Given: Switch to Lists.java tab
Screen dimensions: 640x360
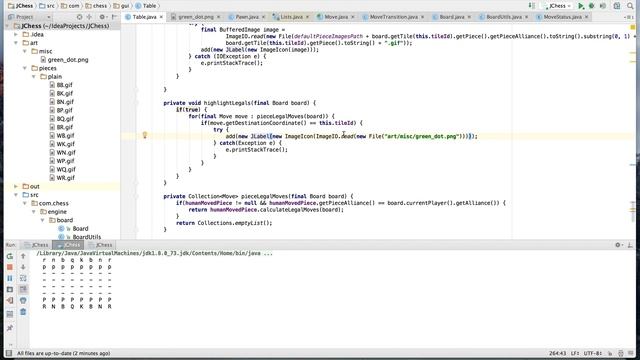Looking at the screenshot, I should coord(291,17).
